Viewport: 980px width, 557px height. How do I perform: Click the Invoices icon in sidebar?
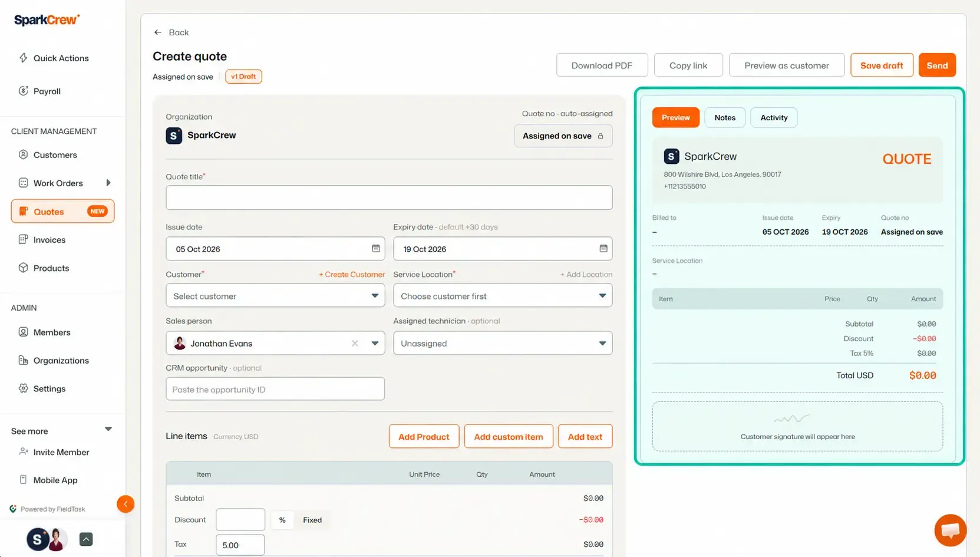click(23, 239)
